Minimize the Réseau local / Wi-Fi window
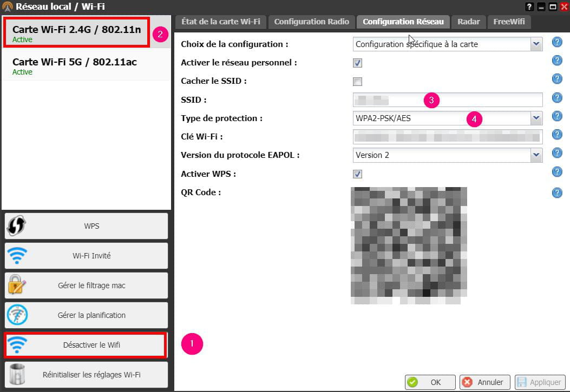 coord(541,6)
